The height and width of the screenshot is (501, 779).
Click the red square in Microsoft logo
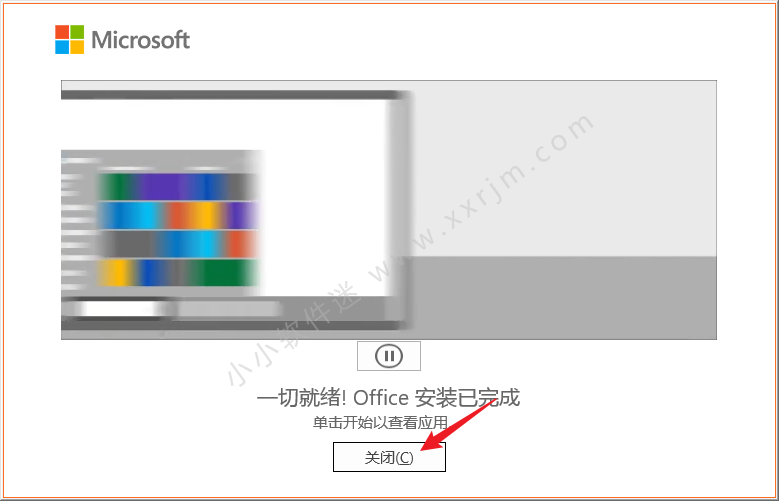pyautogui.click(x=62, y=32)
